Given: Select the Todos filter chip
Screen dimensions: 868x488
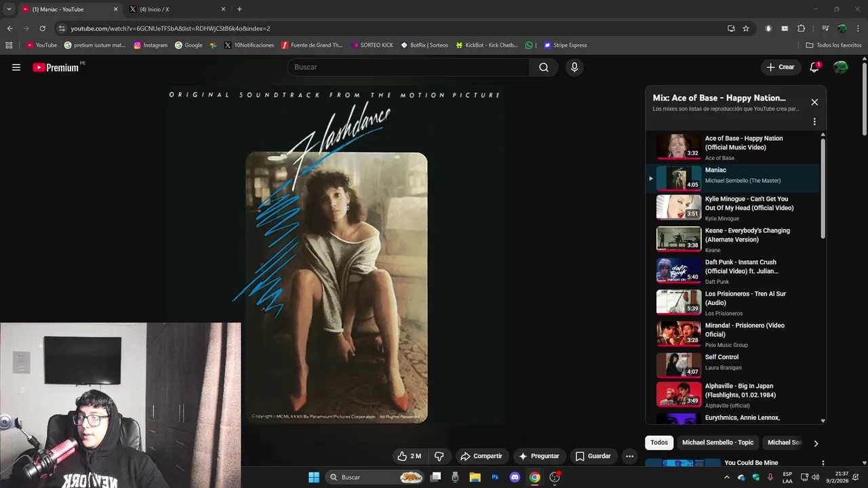Looking at the screenshot, I should tap(659, 443).
